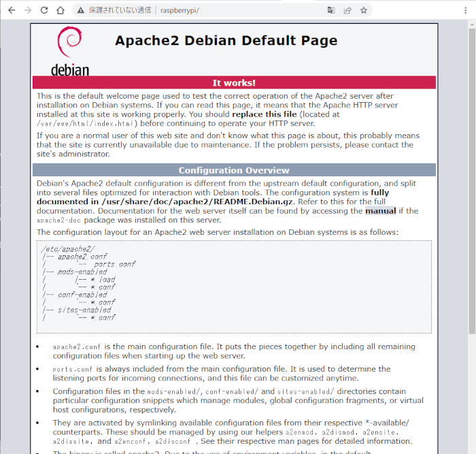Image resolution: width=476 pixels, height=454 pixels.
Task: Bookmark this page with the star icon
Action: (x=364, y=10)
